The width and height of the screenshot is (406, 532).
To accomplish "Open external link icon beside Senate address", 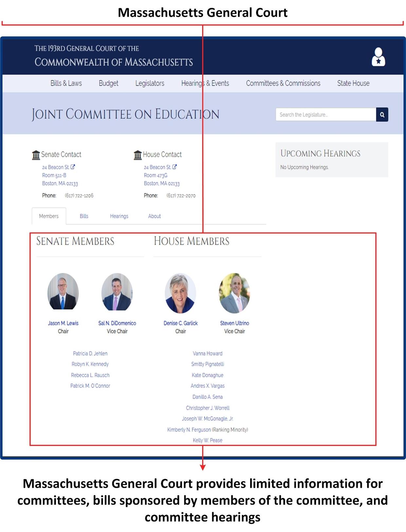I will 73,167.
